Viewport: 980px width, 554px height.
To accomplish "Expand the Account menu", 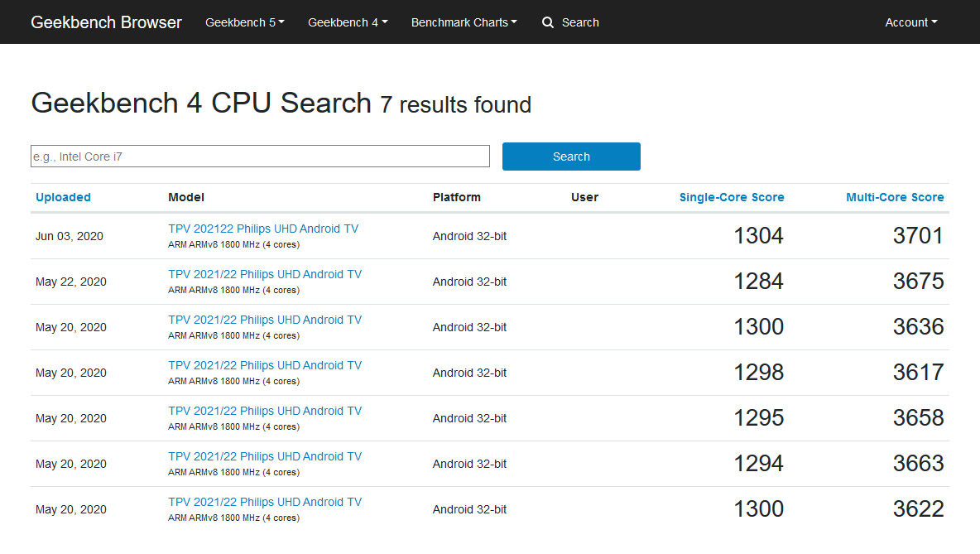I will pyautogui.click(x=910, y=22).
